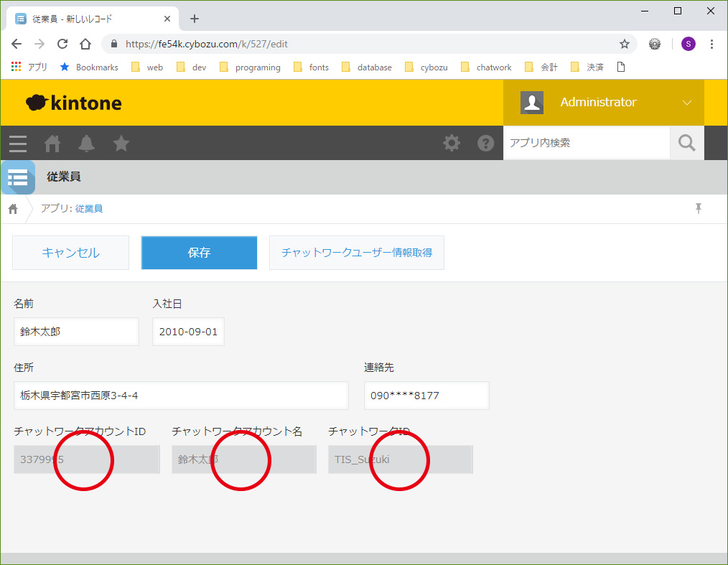
Task: Click the キャンセル button
Action: [x=70, y=253]
